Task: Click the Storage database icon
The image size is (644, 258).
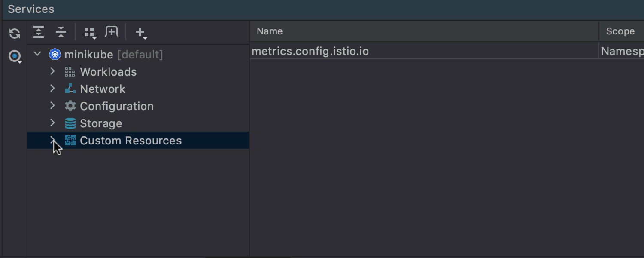Action: pyautogui.click(x=70, y=123)
